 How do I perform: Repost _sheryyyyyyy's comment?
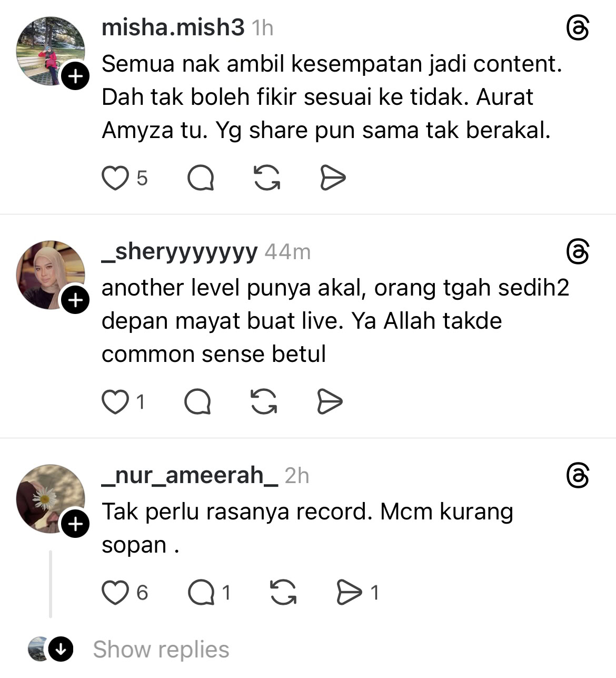(x=264, y=402)
